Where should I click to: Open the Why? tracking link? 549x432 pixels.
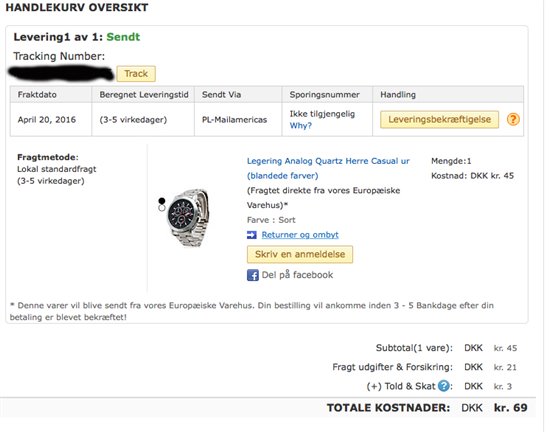[x=300, y=126]
